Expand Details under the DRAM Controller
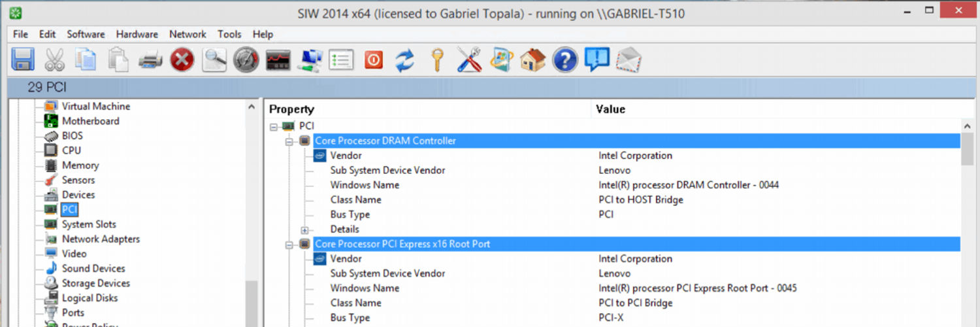The height and width of the screenshot is (327, 980). coord(304,230)
